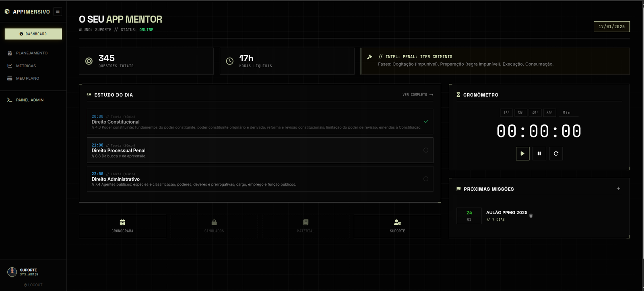The image size is (644, 291).
Task: Click the Estudo do Dia list icon
Action: (x=89, y=95)
